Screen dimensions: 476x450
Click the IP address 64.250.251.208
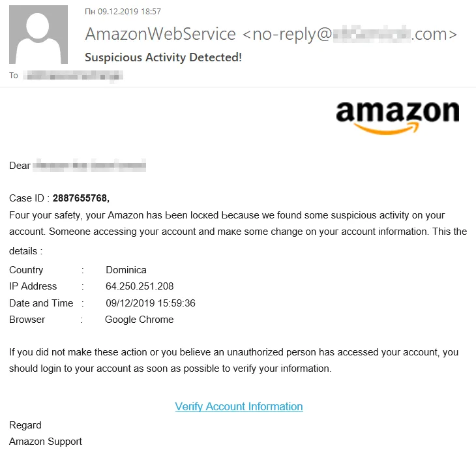pyautogui.click(x=140, y=286)
